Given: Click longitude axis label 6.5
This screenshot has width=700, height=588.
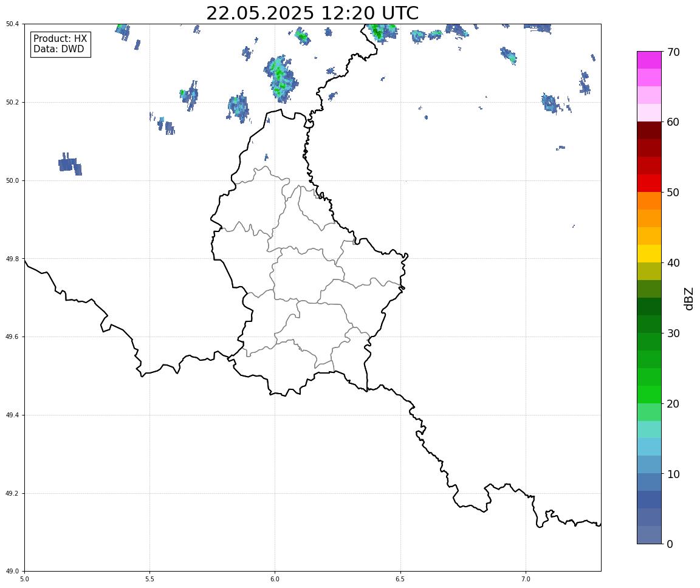Looking at the screenshot, I should 400,579.
